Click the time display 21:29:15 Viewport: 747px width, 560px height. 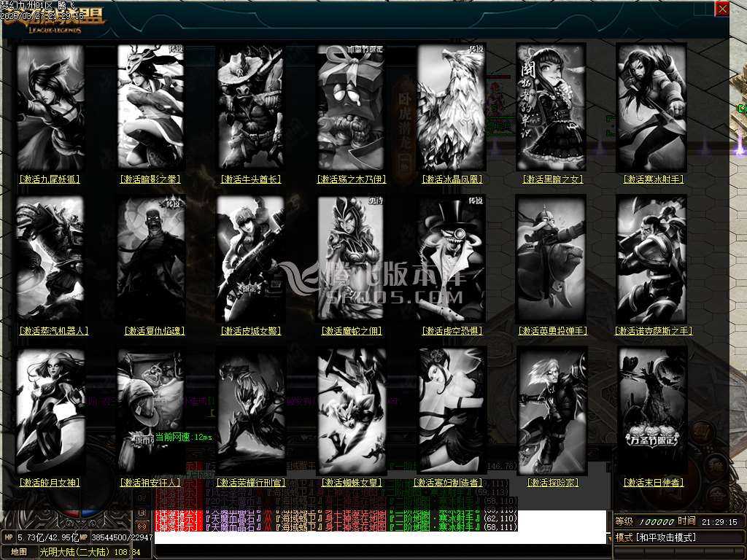[719, 522]
